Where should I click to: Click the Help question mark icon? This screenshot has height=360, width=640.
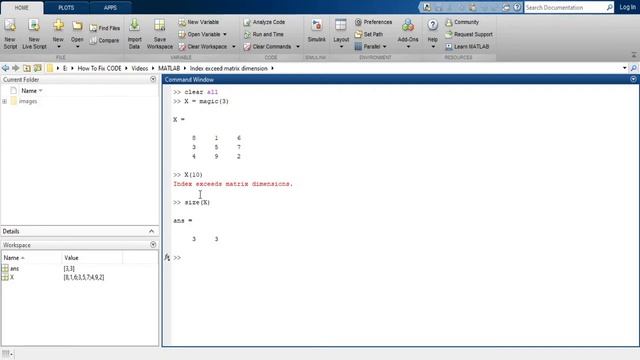point(433,25)
